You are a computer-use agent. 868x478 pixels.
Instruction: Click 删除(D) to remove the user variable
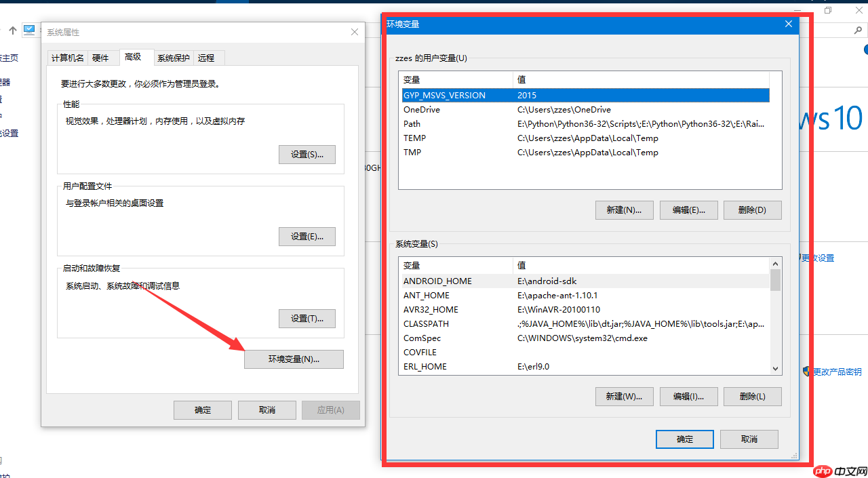[x=752, y=210]
